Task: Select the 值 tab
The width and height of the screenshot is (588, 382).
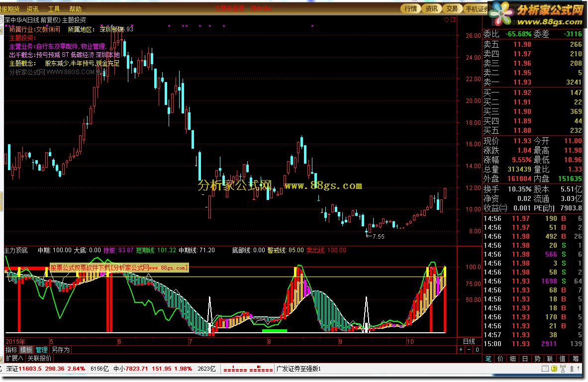Action: [562, 359]
